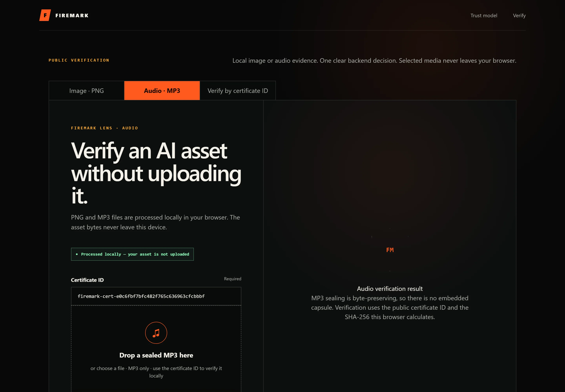Viewport: 565px width, 392px height.
Task: Click the Audio verification result heading
Action: (390, 289)
